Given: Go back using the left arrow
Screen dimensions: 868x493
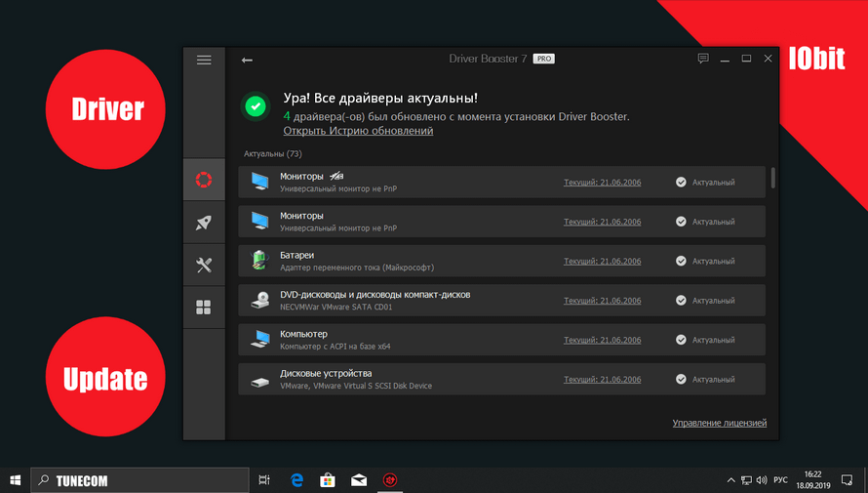Looking at the screenshot, I should 247,60.
